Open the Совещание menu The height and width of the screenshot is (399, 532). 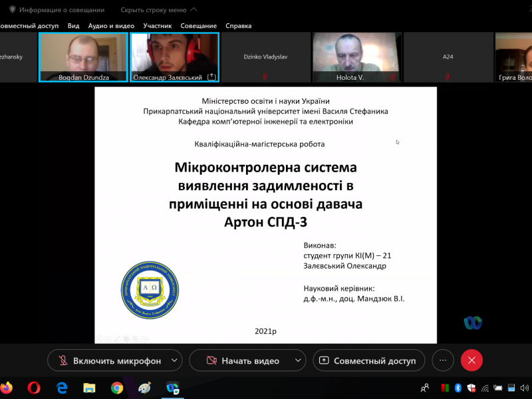click(199, 26)
